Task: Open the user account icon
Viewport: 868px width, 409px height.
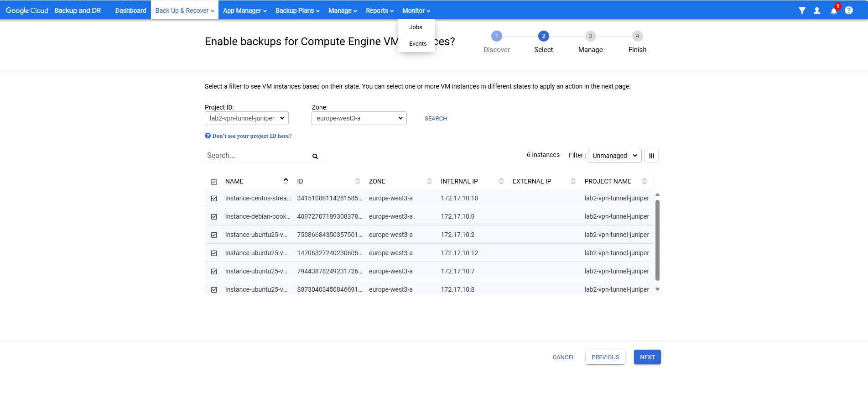Action: (x=817, y=10)
